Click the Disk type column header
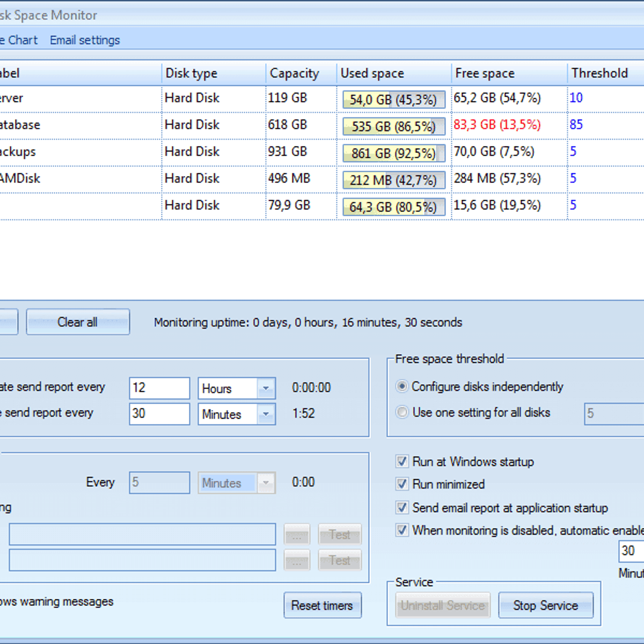The image size is (644, 644). (x=192, y=73)
